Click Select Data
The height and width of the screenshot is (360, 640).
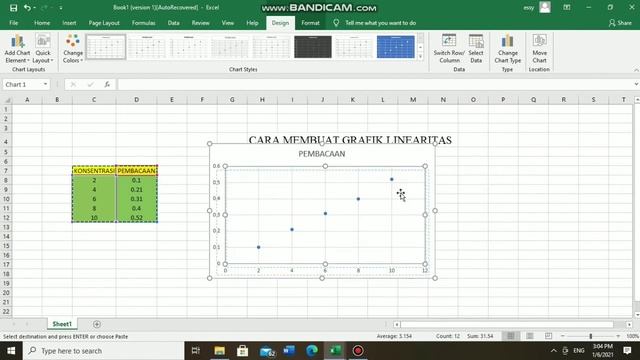pyautogui.click(x=476, y=49)
